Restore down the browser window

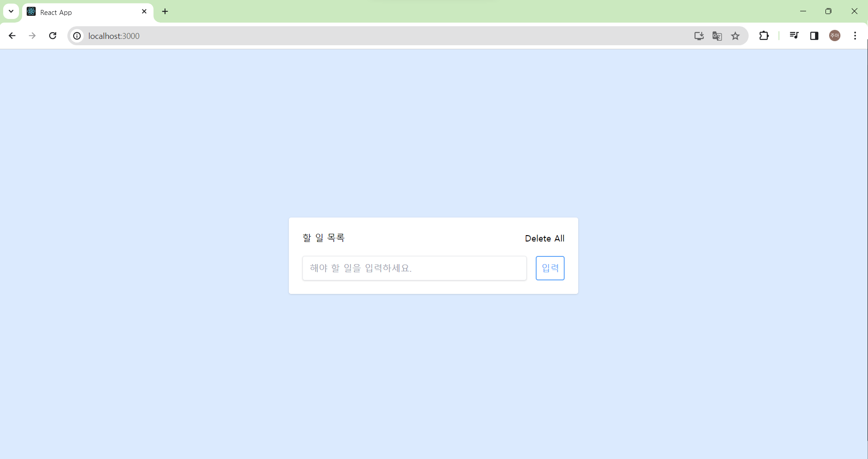(x=828, y=11)
